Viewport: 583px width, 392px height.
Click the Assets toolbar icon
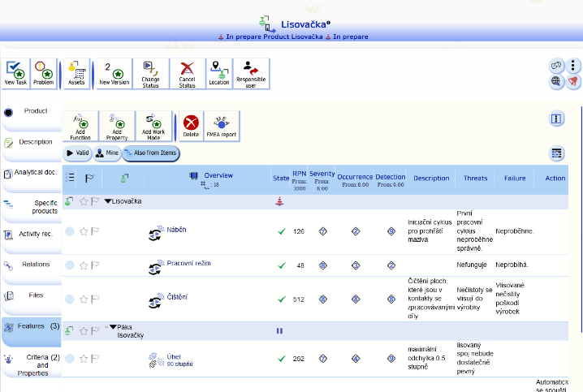pyautogui.click(x=76, y=74)
